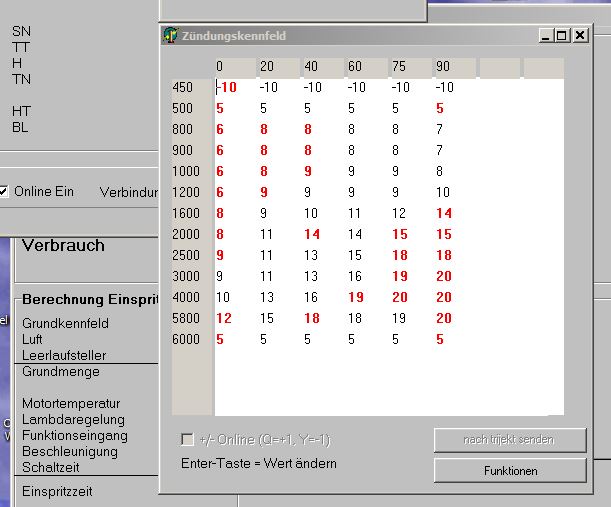Click the Zündungskennfeld window title icon
Viewport: 611px width, 507px height.
point(171,36)
